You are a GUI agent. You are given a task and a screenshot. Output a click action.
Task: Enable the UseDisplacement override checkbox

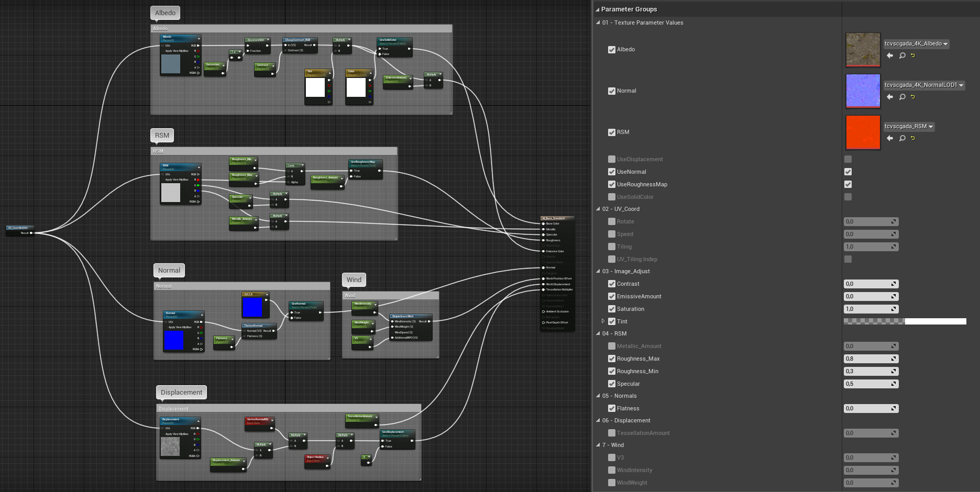point(611,159)
